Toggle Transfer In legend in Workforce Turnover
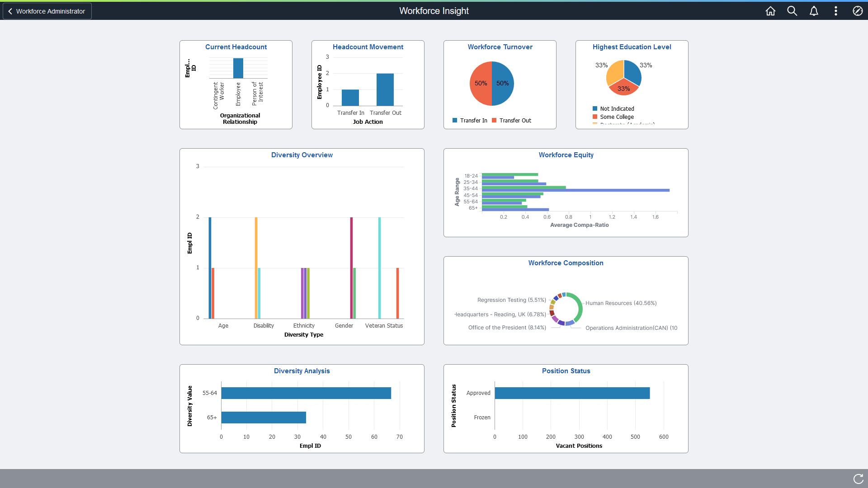868x488 pixels. [x=470, y=120]
